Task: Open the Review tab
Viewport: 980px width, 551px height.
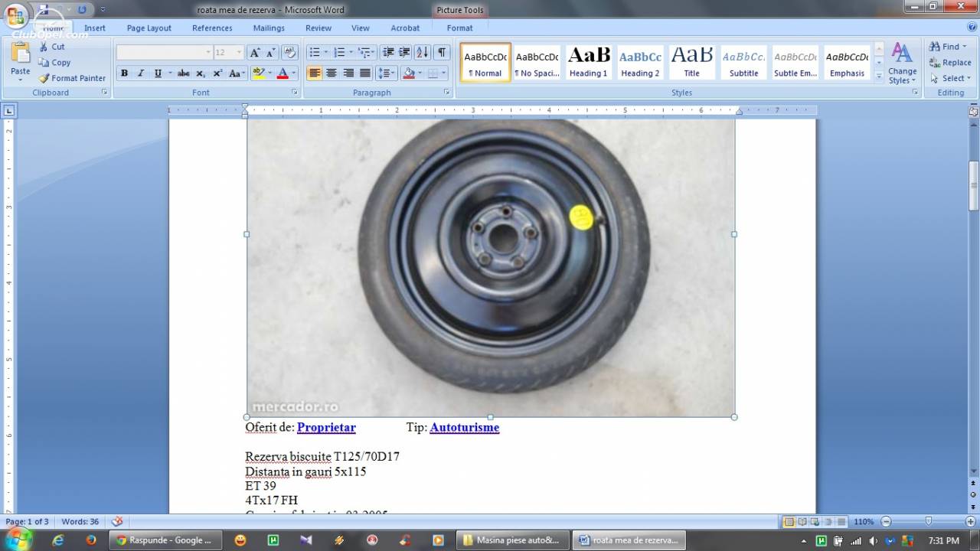Action: [318, 28]
